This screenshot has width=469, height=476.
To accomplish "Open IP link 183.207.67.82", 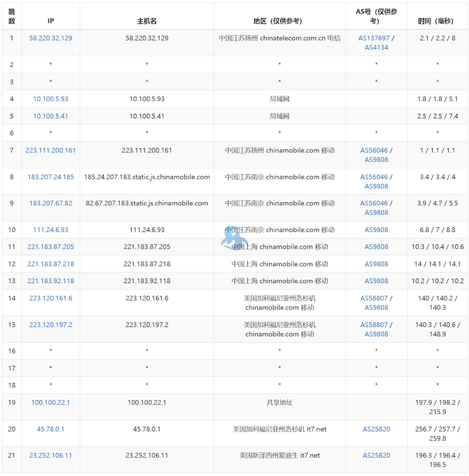I will 50,203.
